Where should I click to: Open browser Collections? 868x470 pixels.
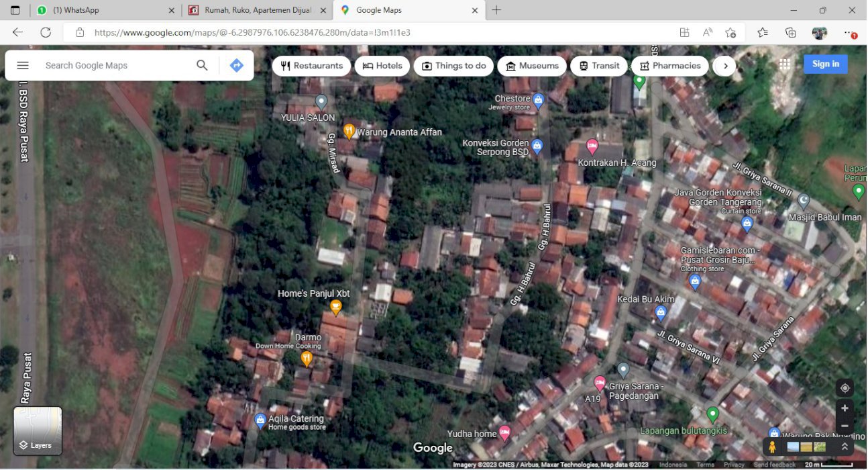[791, 32]
